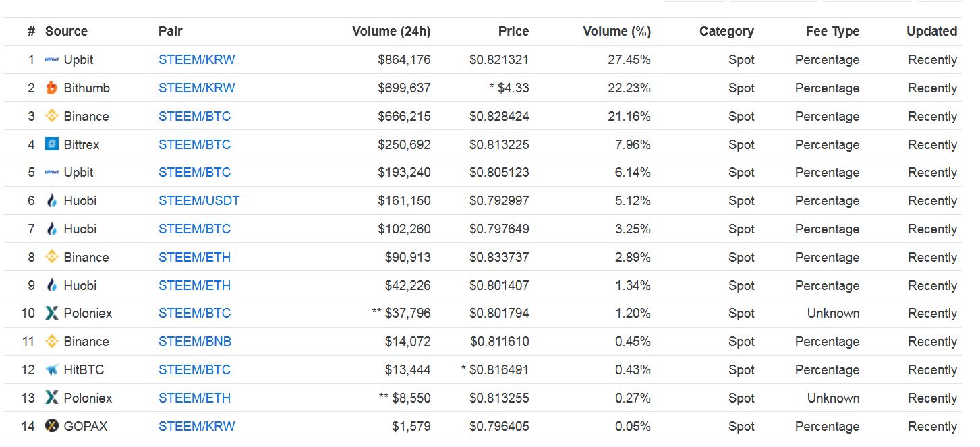Click the Huobi logo in row 6
The image size is (980, 447).
coord(51,201)
